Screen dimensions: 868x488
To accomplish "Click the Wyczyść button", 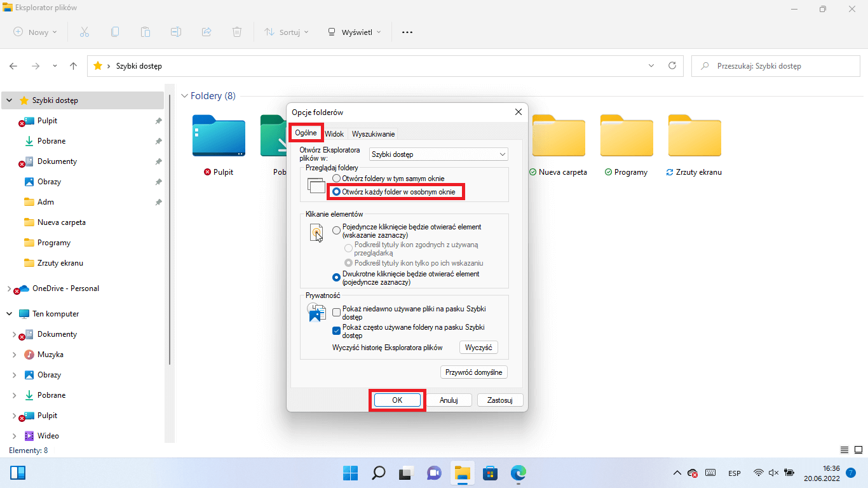I will click(x=478, y=348).
